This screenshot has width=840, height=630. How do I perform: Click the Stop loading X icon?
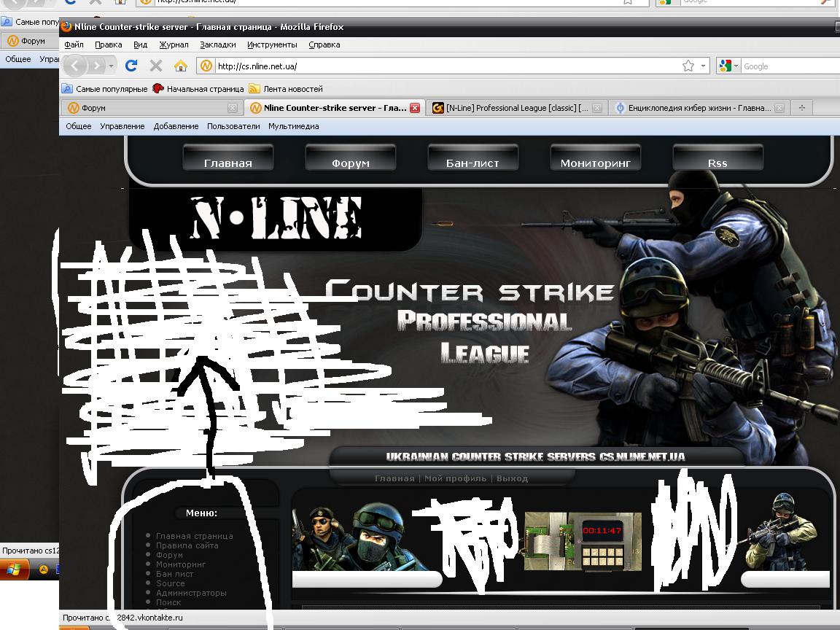point(156,66)
